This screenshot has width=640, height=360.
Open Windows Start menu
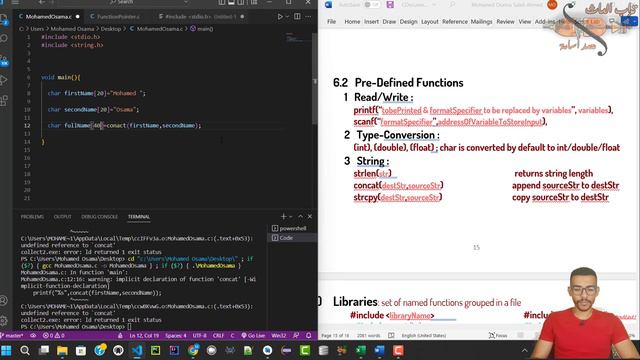click(x=6, y=350)
